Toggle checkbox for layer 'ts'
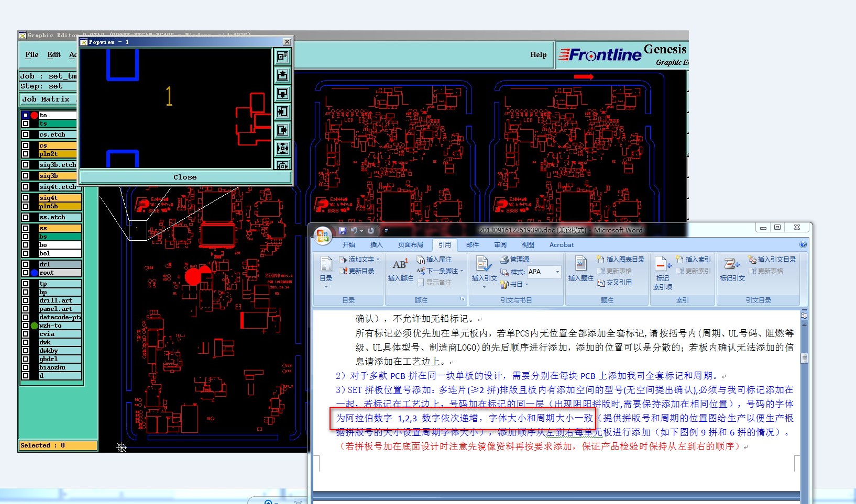The image size is (856, 504). tap(26, 124)
